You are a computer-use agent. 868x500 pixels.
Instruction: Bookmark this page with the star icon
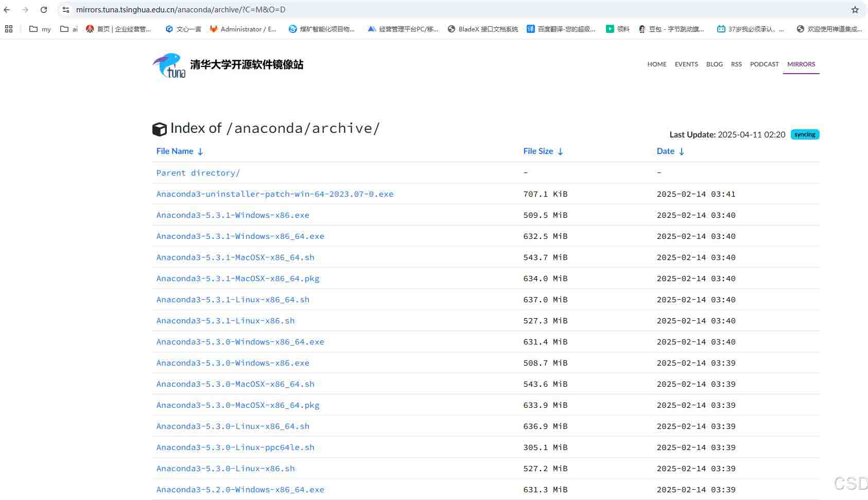click(x=855, y=10)
